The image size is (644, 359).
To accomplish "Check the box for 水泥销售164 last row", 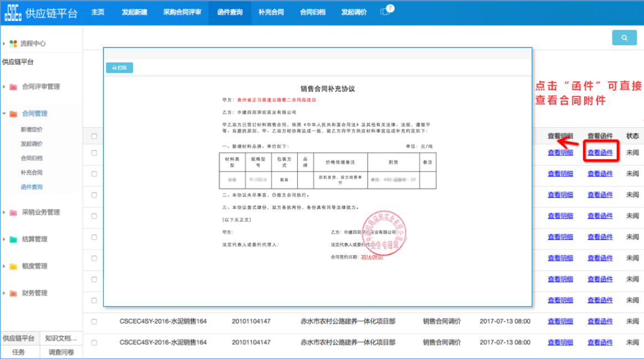I will coord(94,342).
